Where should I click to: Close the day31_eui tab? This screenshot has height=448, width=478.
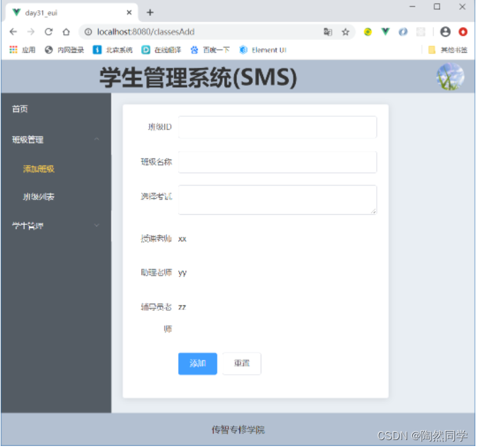(130, 13)
